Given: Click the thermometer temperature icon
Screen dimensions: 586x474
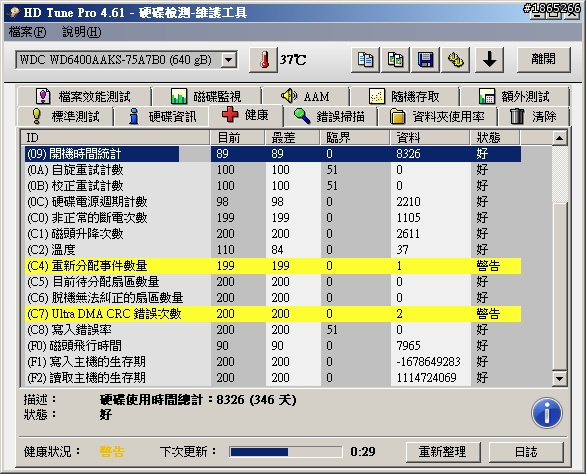Looking at the screenshot, I should (x=263, y=60).
